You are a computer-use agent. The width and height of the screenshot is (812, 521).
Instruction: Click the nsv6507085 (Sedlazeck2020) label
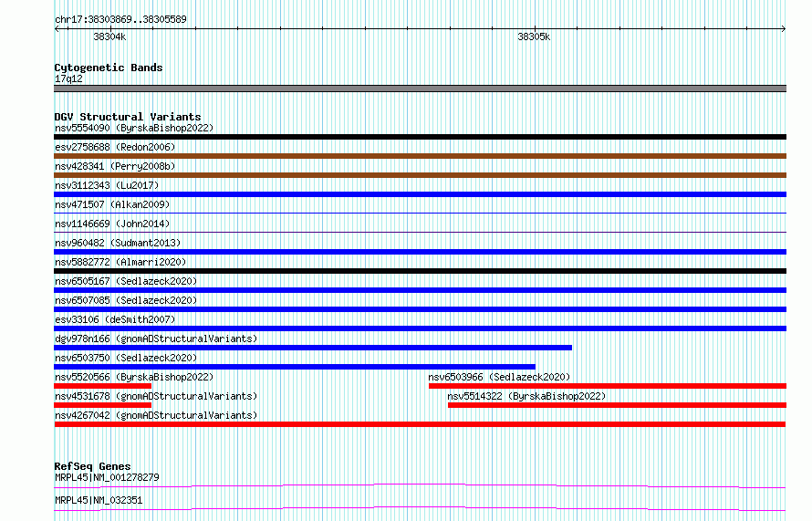tap(126, 300)
